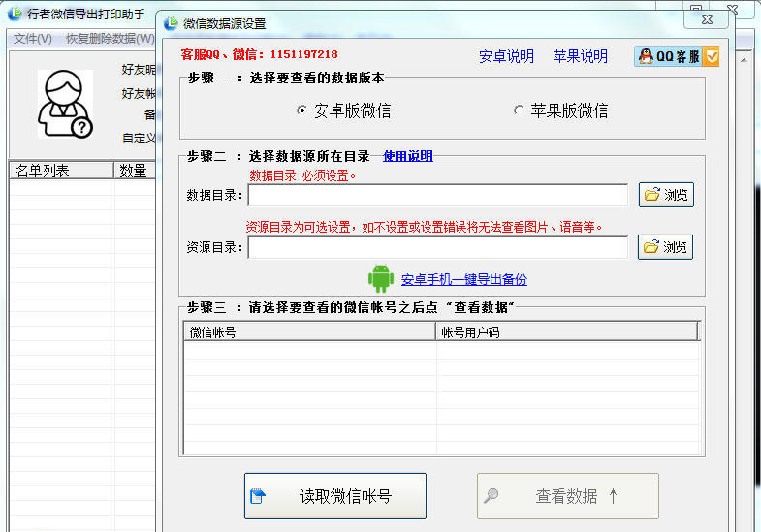The image size is (761, 532).
Task: Browse for the 资源目录 folder
Action: 665,247
